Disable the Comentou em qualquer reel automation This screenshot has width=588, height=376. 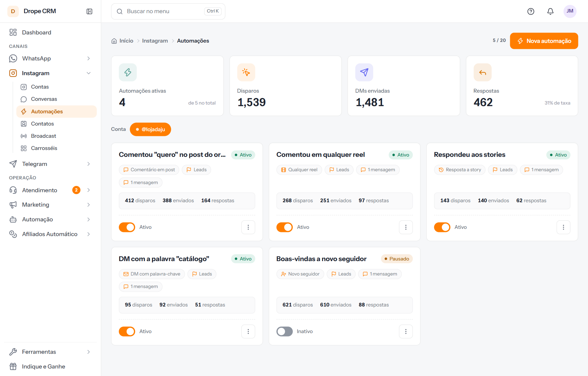(x=285, y=227)
